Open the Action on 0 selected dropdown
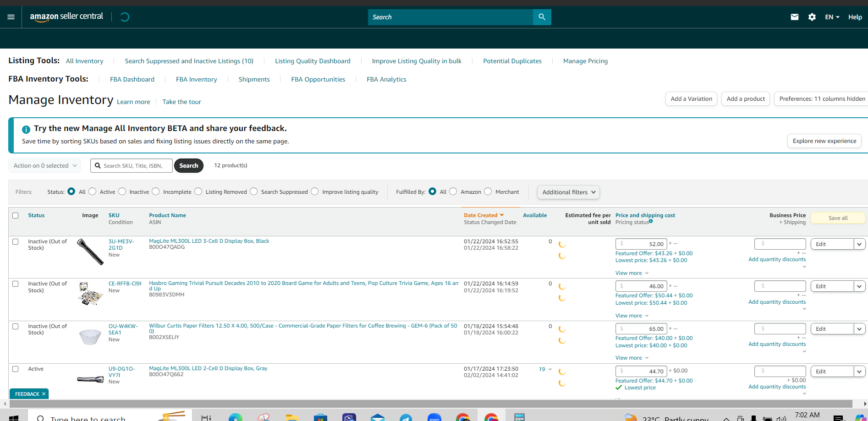The width and height of the screenshot is (868, 421). 45,166
